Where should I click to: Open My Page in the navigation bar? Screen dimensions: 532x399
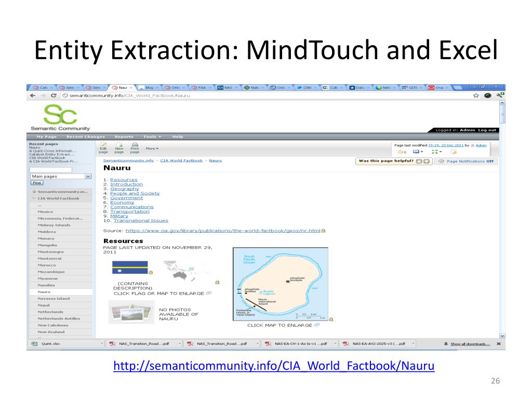point(46,137)
